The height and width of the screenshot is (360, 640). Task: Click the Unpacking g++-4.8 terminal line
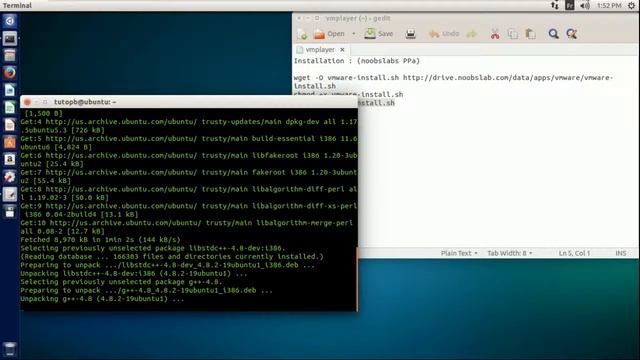tap(102, 299)
